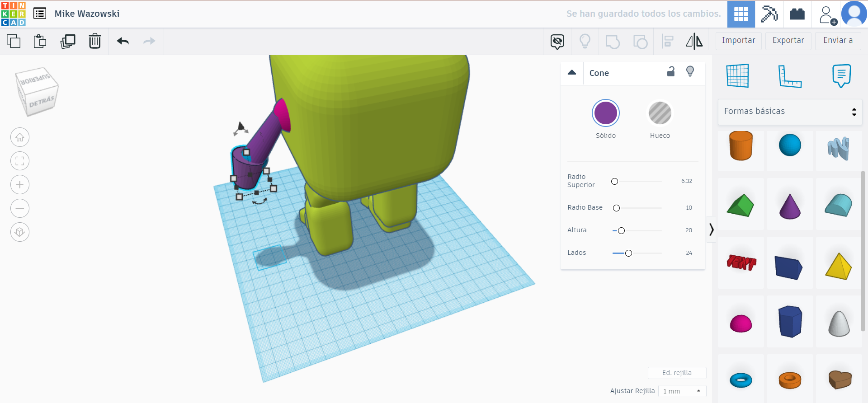The height and width of the screenshot is (403, 868).
Task: Fit all in view icon
Action: point(20,161)
